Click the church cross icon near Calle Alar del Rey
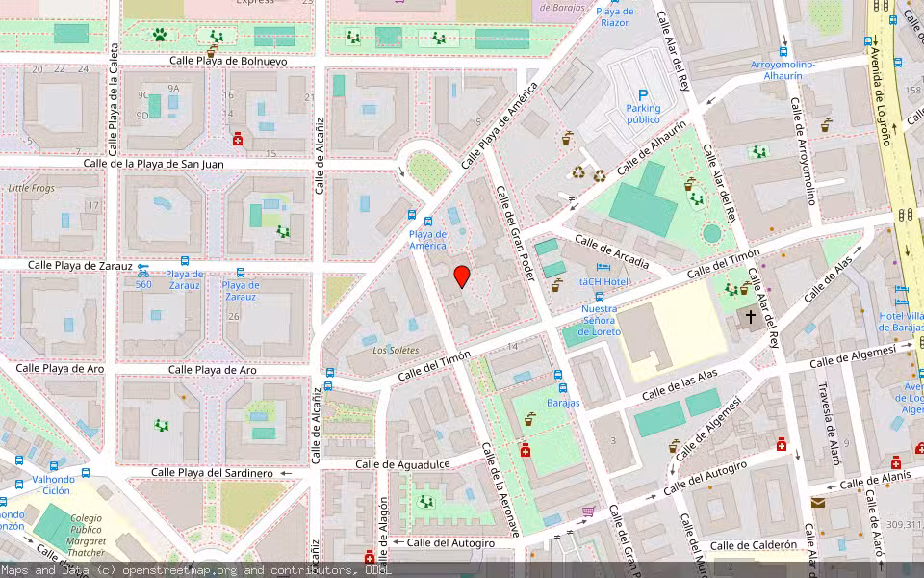Image resolution: width=924 pixels, height=578 pixels. click(x=751, y=316)
